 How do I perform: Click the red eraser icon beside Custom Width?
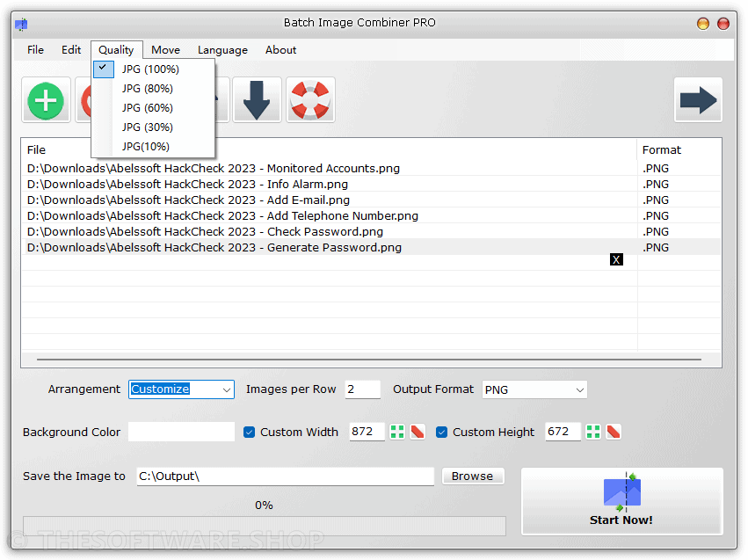coord(418,432)
